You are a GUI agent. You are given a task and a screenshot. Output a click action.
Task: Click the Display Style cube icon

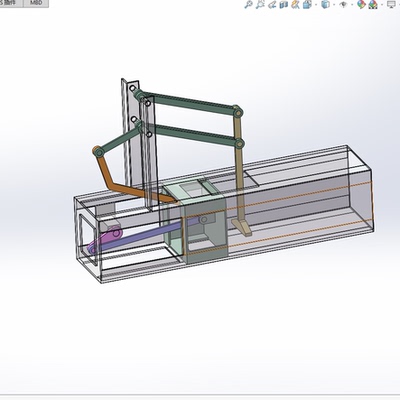[x=326, y=4]
